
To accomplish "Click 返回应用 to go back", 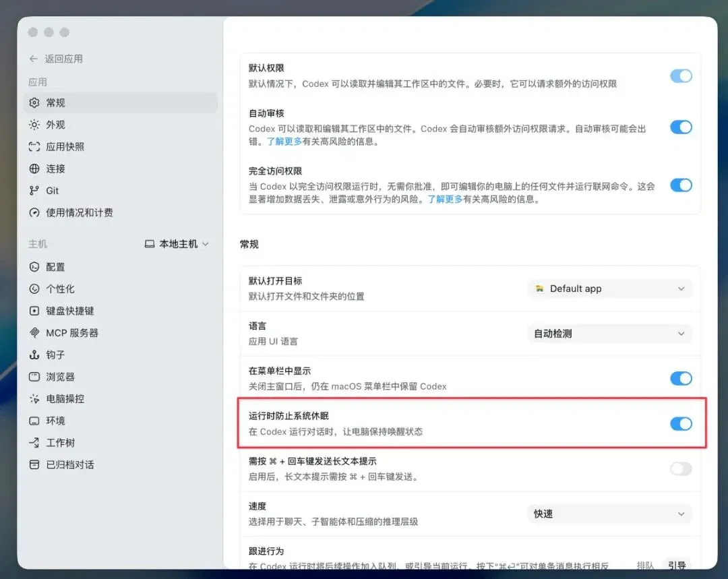I will coord(56,59).
